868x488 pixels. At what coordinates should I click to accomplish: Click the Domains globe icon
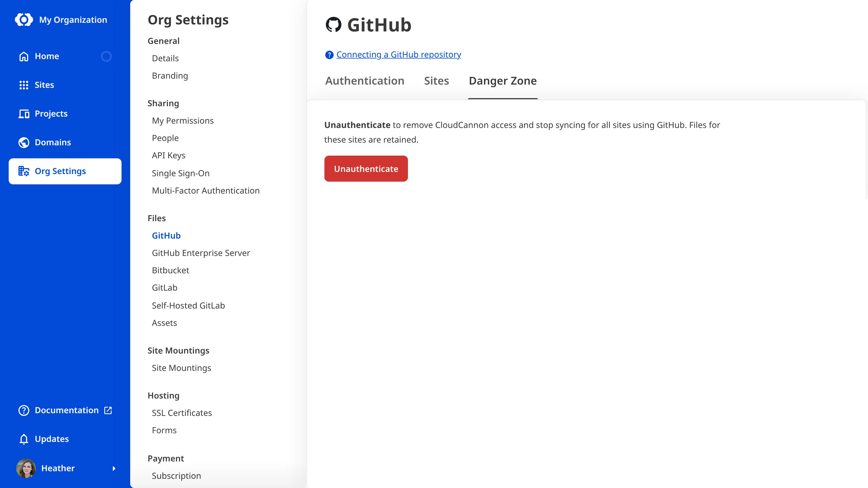tap(24, 142)
